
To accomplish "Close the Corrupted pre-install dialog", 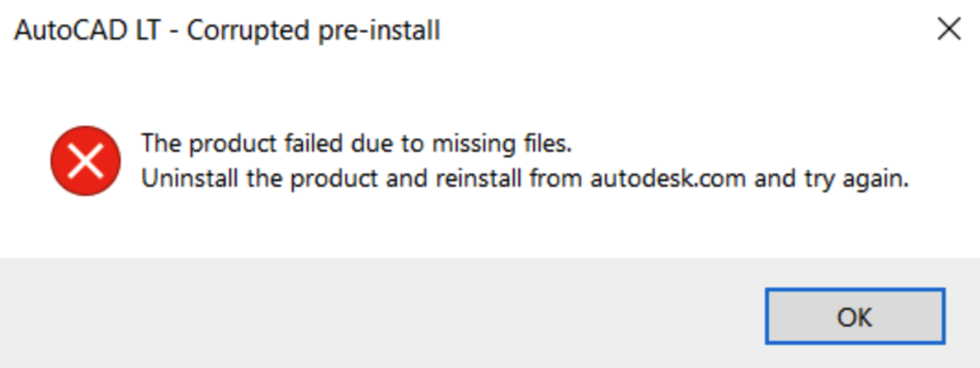I will click(948, 30).
